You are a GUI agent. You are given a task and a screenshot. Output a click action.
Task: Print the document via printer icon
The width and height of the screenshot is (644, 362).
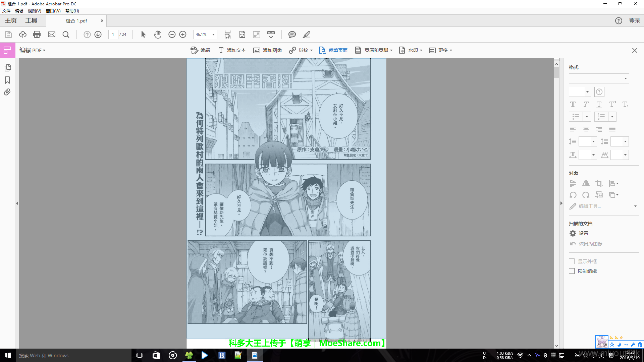37,35
